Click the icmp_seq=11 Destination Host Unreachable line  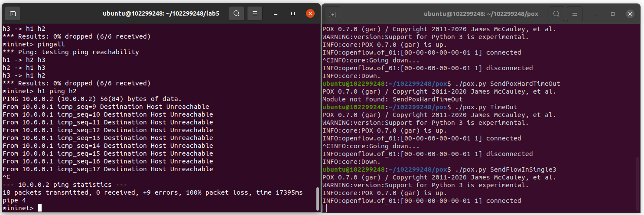[107, 122]
